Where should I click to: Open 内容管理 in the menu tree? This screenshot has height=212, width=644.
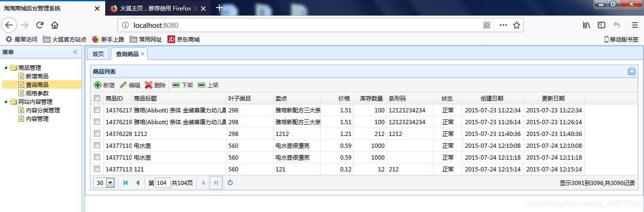click(37, 119)
